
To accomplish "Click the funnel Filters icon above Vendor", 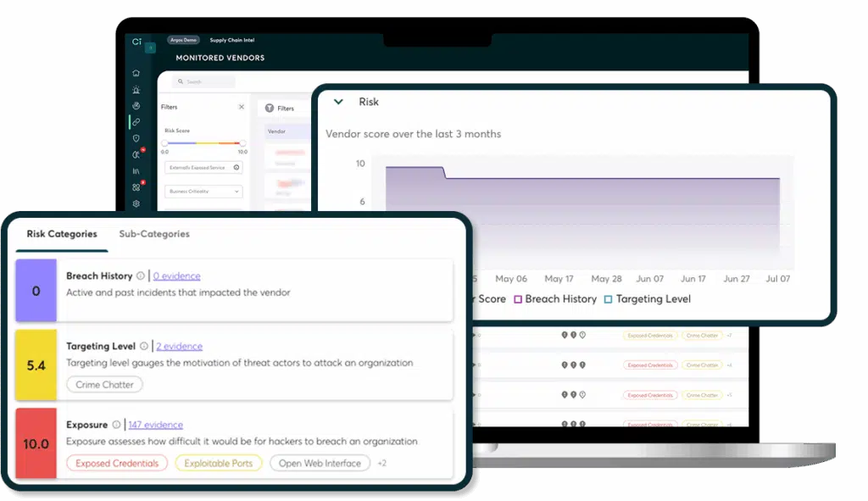I will 270,109.
